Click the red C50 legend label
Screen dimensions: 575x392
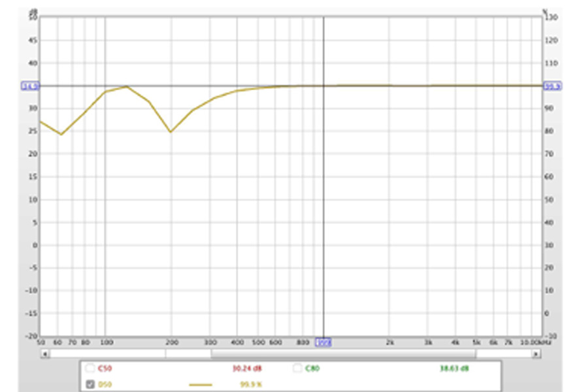coord(105,368)
